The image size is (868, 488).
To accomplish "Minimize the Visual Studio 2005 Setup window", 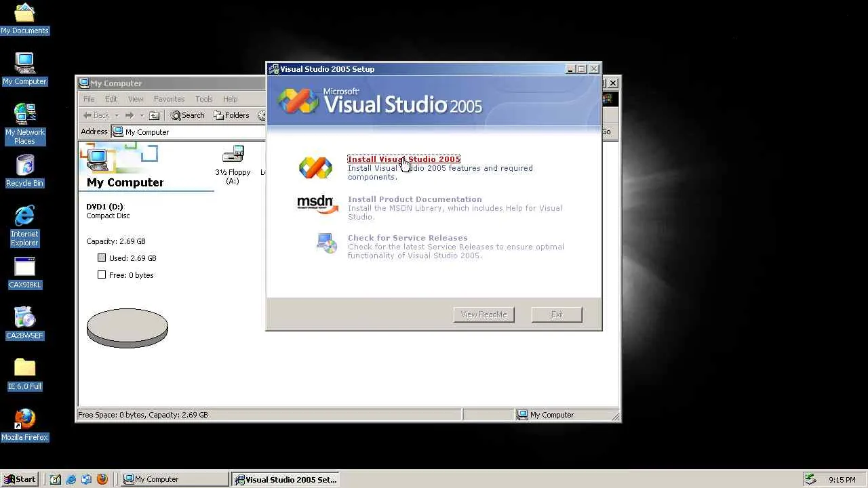I will point(571,69).
